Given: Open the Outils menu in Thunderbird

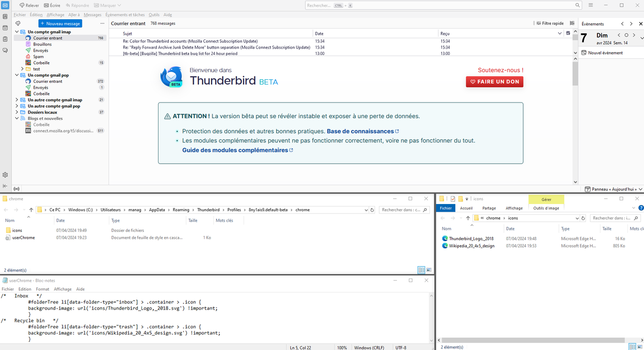Looking at the screenshot, I should pyautogui.click(x=154, y=15).
